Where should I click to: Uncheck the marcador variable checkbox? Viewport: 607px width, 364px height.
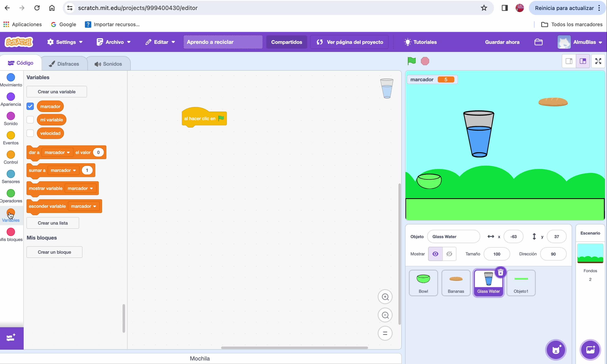(x=30, y=106)
